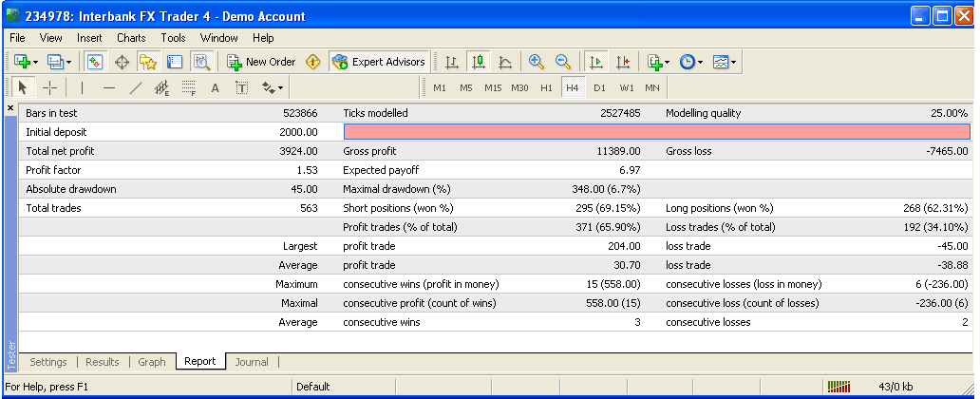Close the Tester panel

[x=10, y=108]
